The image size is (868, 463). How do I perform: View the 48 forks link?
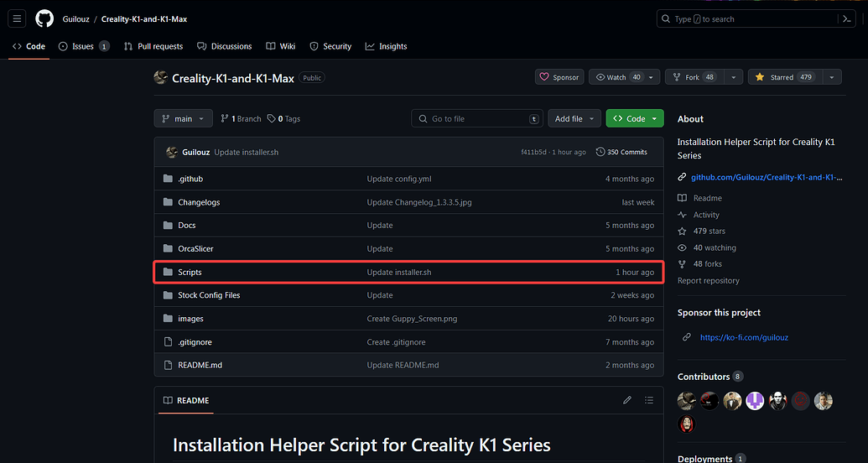[708, 263]
